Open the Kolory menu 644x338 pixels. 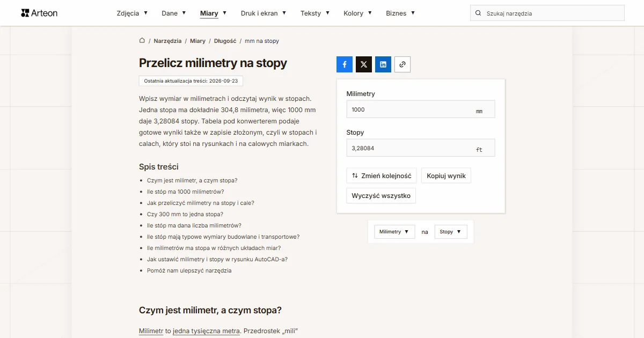pos(357,13)
